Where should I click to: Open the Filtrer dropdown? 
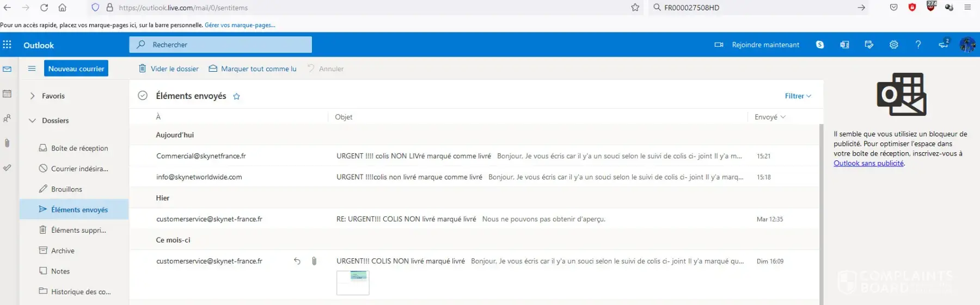tap(798, 96)
